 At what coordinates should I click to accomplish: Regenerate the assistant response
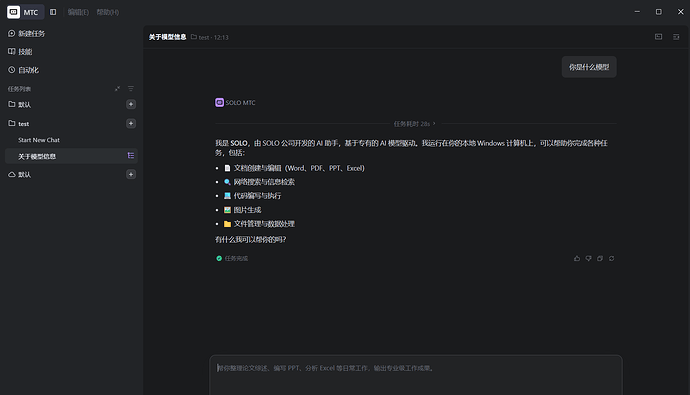(612, 259)
